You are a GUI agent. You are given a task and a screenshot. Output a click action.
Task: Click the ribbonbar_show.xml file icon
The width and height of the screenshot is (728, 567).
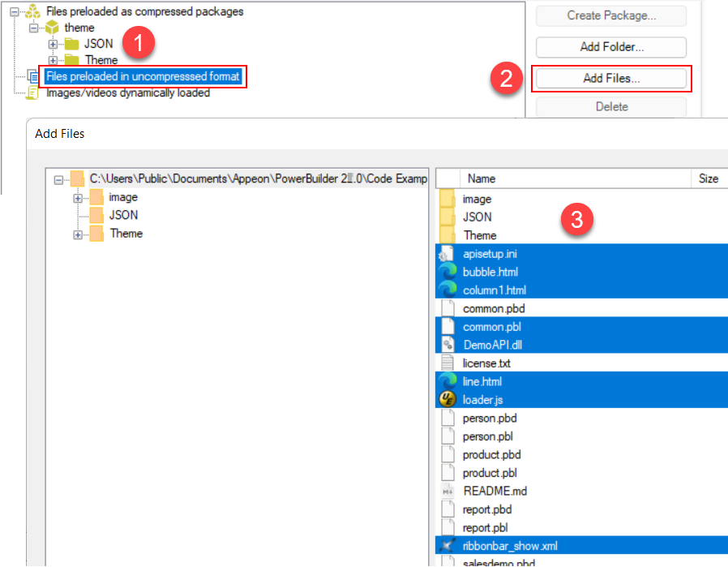point(447,546)
